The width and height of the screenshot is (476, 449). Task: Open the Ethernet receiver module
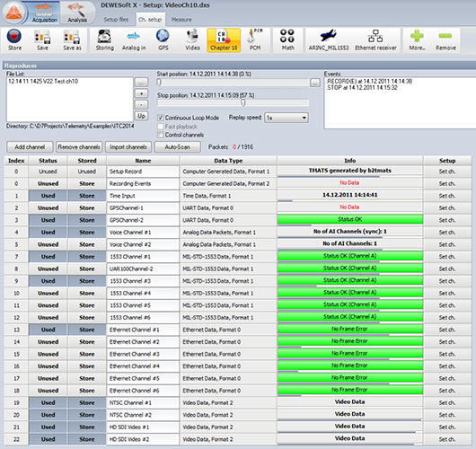pos(375,40)
